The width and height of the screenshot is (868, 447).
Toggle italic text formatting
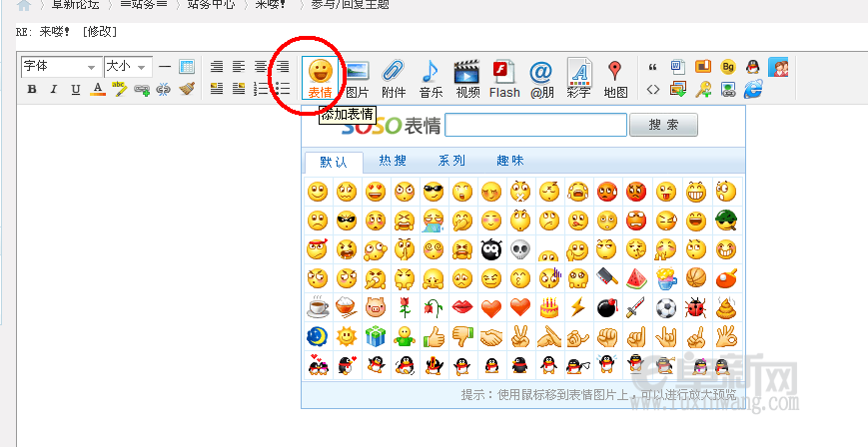coord(53,89)
